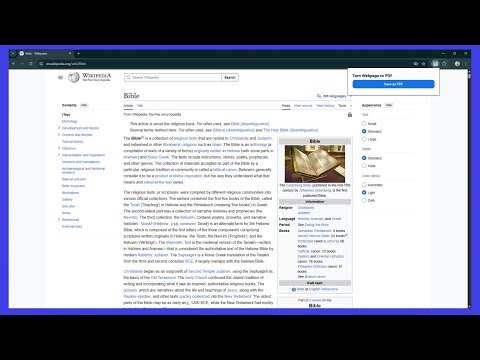
Task: Click the Wikipedia globe logo
Action: click(74, 77)
